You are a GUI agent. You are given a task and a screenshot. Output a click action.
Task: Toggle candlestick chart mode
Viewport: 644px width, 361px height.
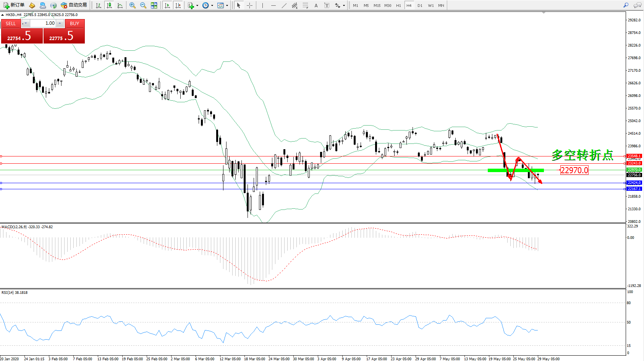pos(109,5)
